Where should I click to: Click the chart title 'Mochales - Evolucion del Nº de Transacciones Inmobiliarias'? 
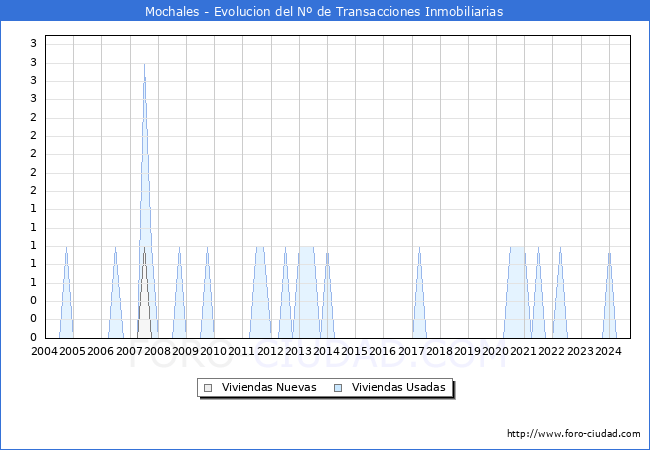point(324,11)
